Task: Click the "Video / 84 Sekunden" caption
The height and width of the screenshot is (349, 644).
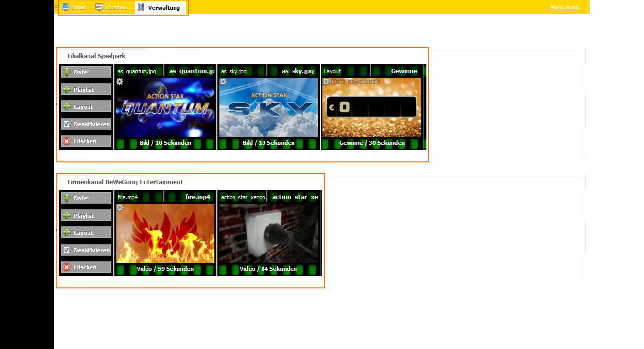Action: click(268, 269)
